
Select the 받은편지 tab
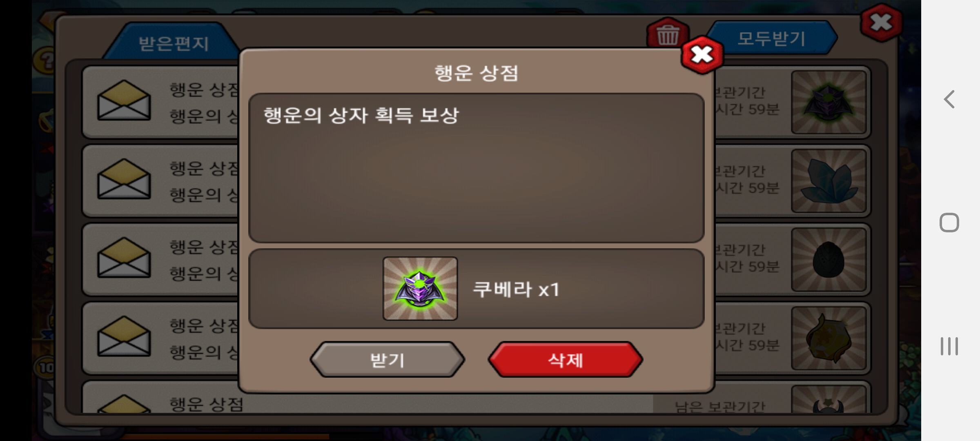(174, 43)
